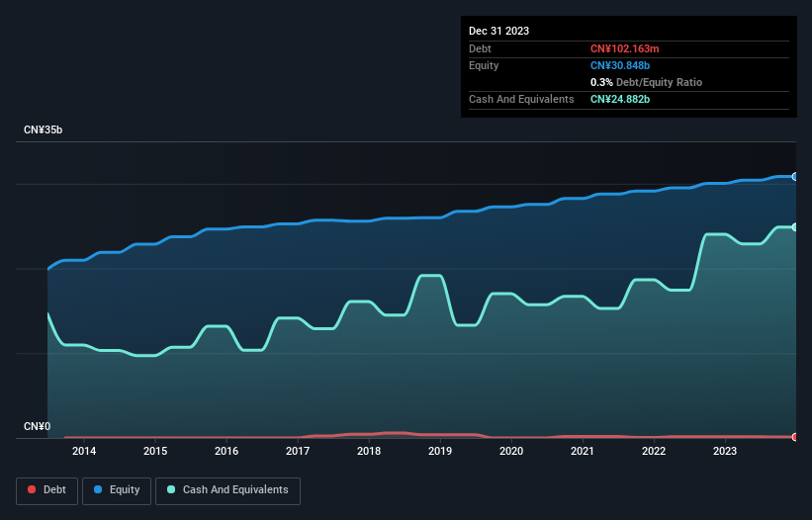The width and height of the screenshot is (812, 520).
Task: Click the 2023 x-axis label
Action: pos(725,451)
